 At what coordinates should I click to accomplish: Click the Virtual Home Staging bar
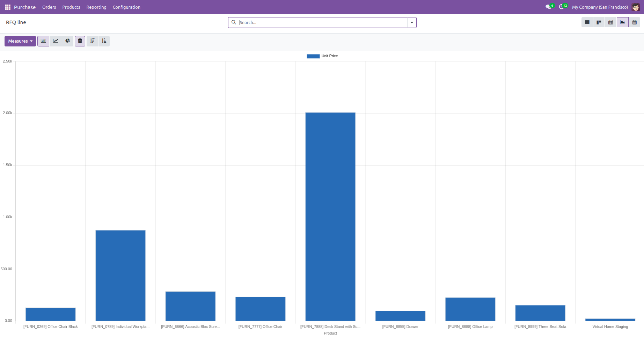(x=610, y=320)
